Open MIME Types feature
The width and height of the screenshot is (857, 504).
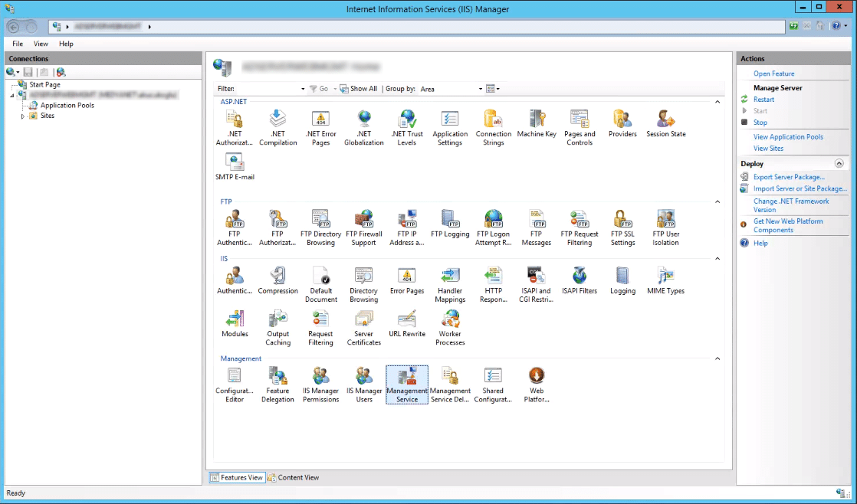pyautogui.click(x=665, y=280)
